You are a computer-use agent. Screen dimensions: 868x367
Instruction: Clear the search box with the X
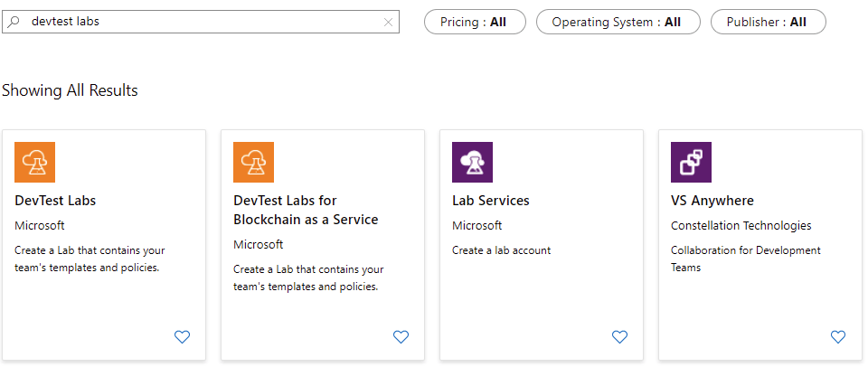tap(388, 22)
